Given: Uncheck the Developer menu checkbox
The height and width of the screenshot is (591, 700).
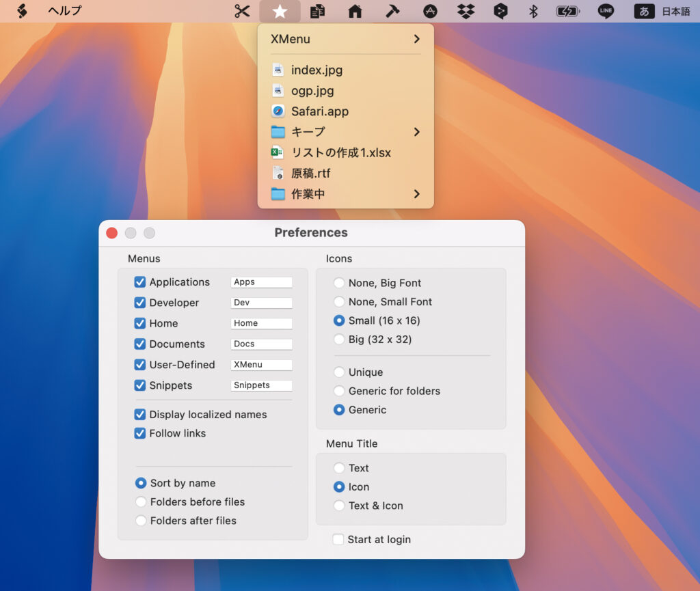Looking at the screenshot, I should [x=139, y=303].
